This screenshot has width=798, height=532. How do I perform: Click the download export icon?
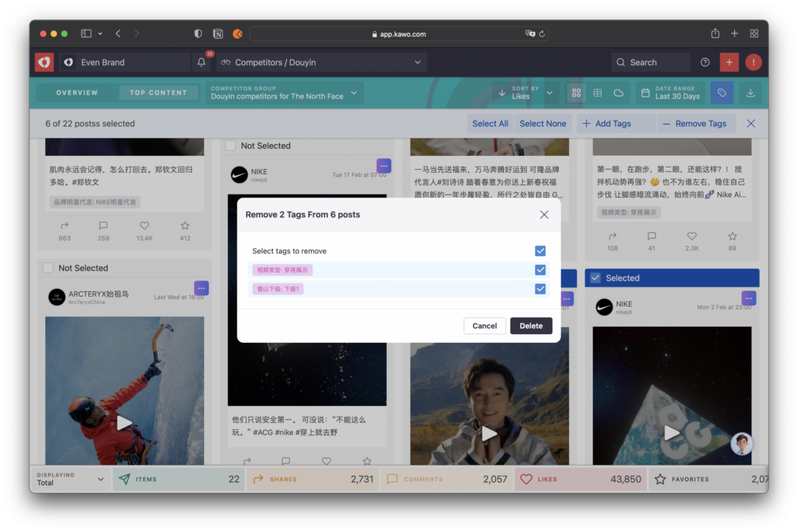tap(750, 93)
